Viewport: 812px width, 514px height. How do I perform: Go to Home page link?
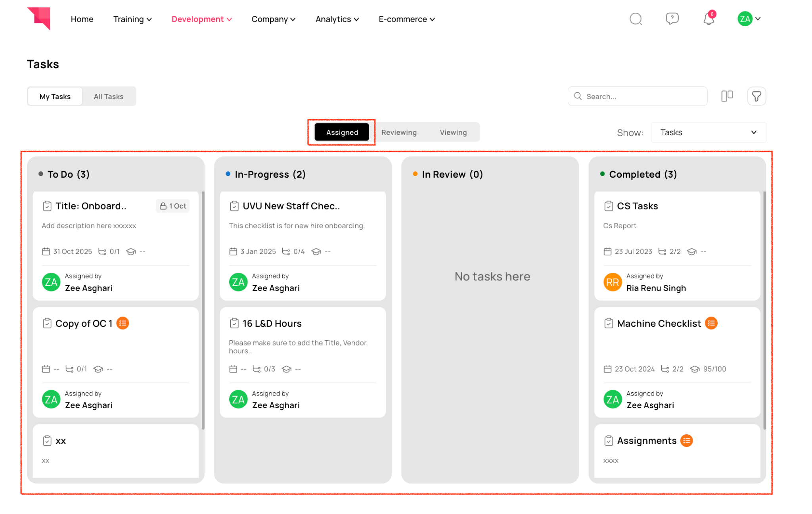click(x=82, y=19)
